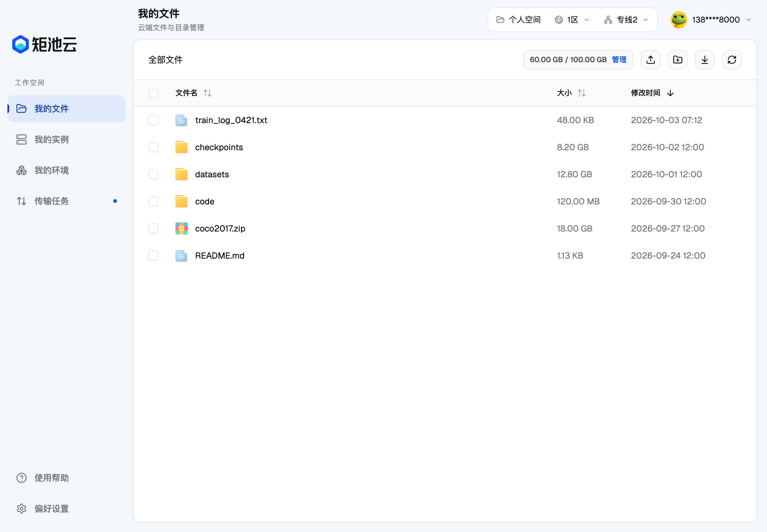Click the 个人空间 button

[518, 20]
